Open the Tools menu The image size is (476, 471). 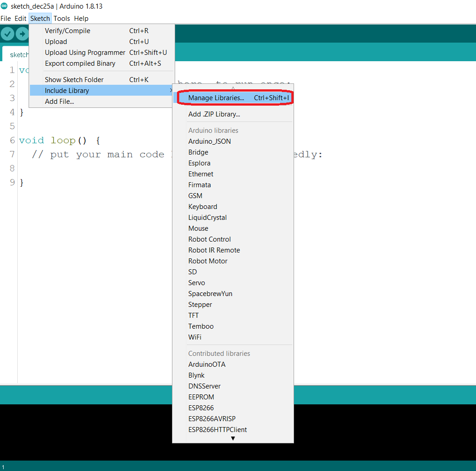[x=62, y=19]
